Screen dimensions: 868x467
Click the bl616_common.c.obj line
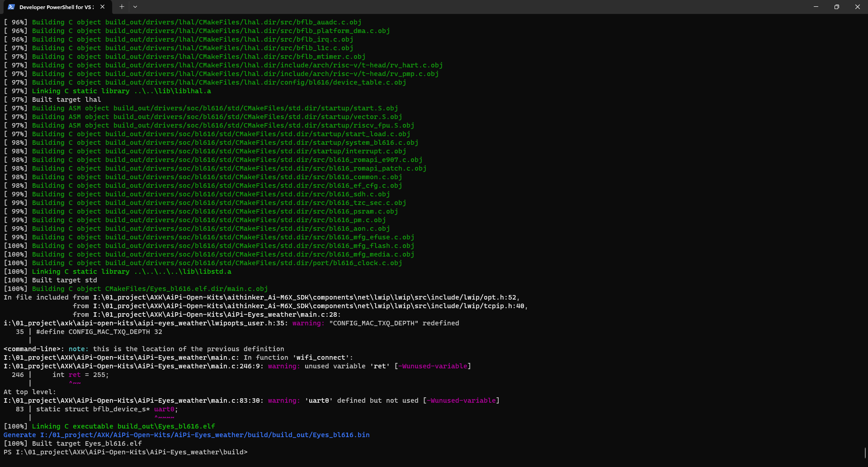(203, 177)
